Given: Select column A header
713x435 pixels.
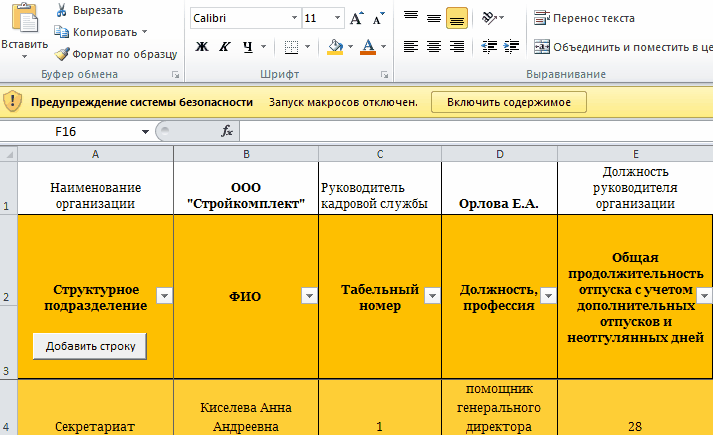Looking at the screenshot, I should coord(95,154).
